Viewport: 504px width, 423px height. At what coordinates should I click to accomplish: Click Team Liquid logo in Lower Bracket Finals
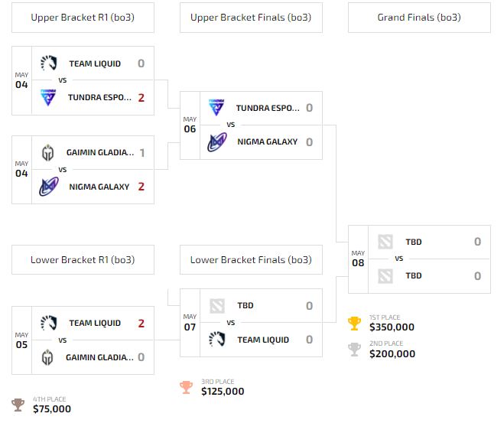[216, 340]
